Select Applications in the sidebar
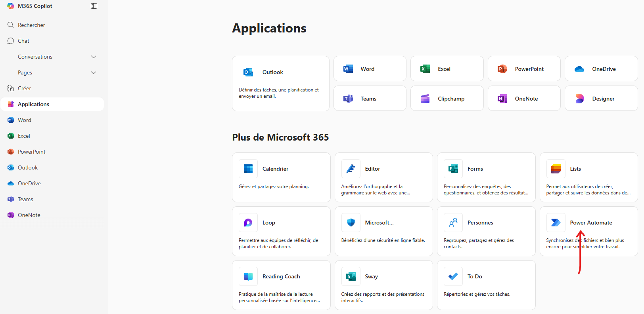This screenshot has width=644, height=314. click(52, 104)
